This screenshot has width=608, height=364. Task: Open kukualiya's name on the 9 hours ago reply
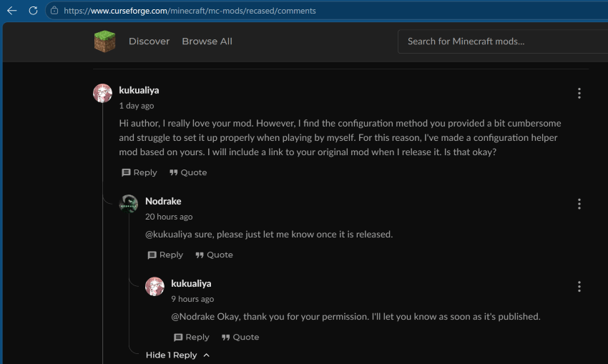(x=191, y=283)
